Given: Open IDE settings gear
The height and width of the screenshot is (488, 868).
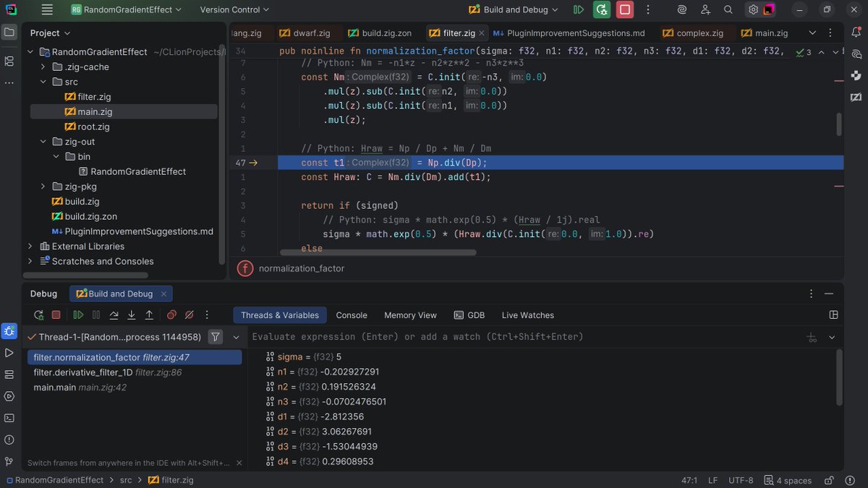Looking at the screenshot, I should tap(753, 9).
